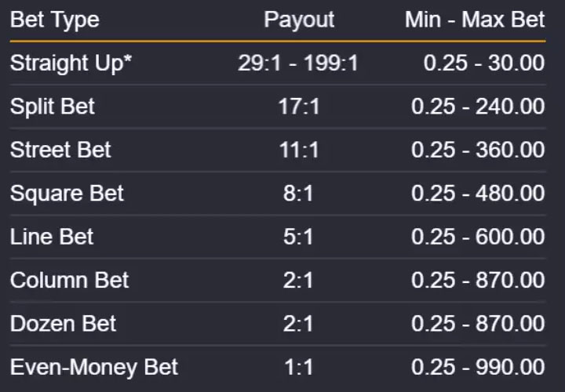
Task: Click the 0.25 - 30.00 bet limit
Action: click(x=484, y=64)
